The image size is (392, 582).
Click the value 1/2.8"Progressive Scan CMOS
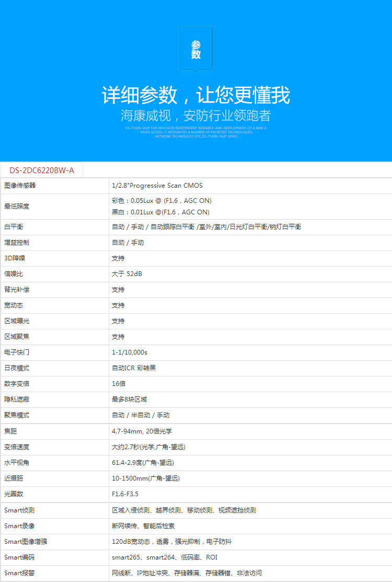pos(157,186)
